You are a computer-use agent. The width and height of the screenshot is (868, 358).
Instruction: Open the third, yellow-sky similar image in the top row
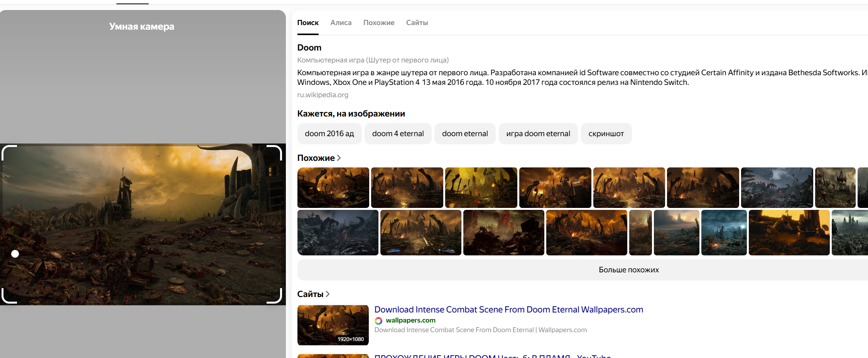(x=481, y=187)
